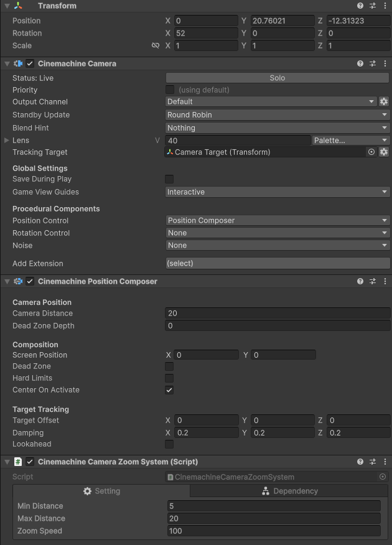Disable the Cinemachine Camera component checkbox

[30, 63]
